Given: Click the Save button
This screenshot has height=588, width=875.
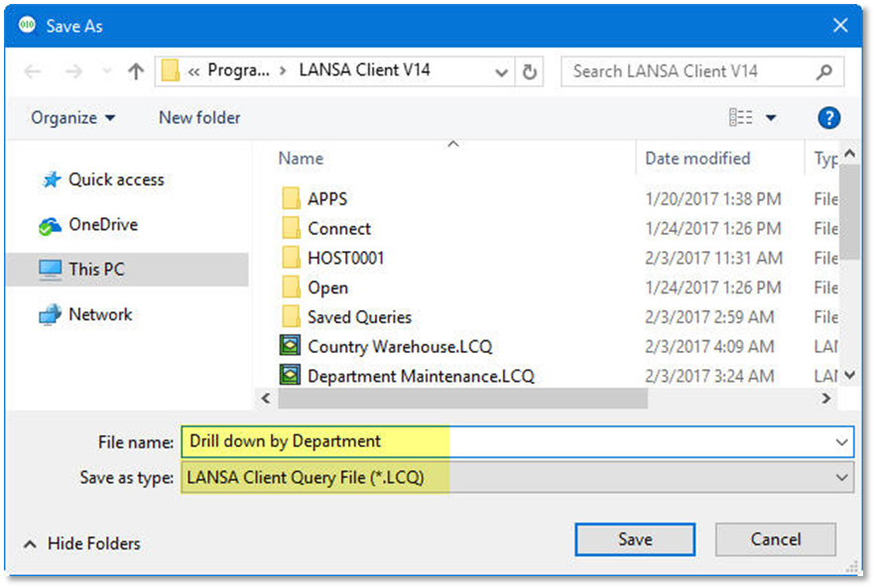Looking at the screenshot, I should pyautogui.click(x=635, y=539).
